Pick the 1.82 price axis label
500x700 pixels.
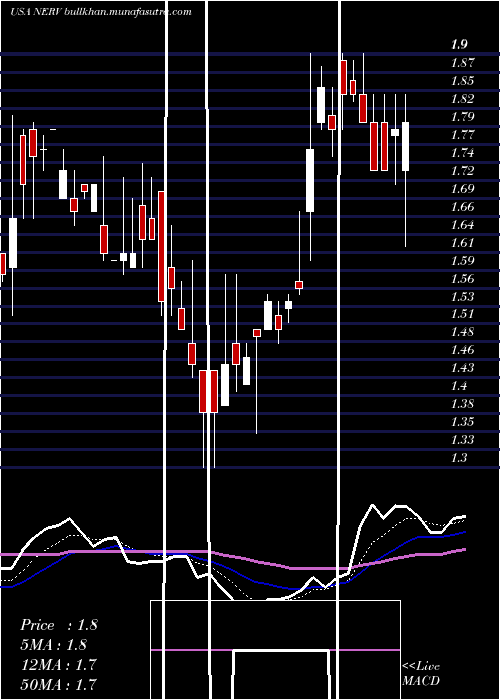(462, 99)
